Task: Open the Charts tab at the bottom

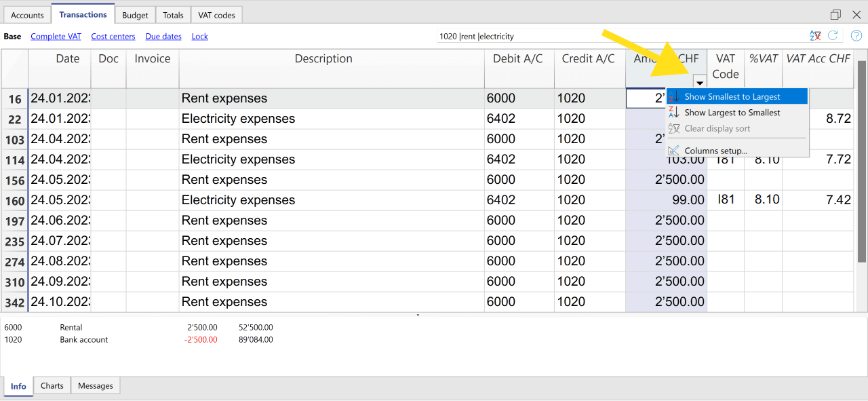Action: coord(52,386)
